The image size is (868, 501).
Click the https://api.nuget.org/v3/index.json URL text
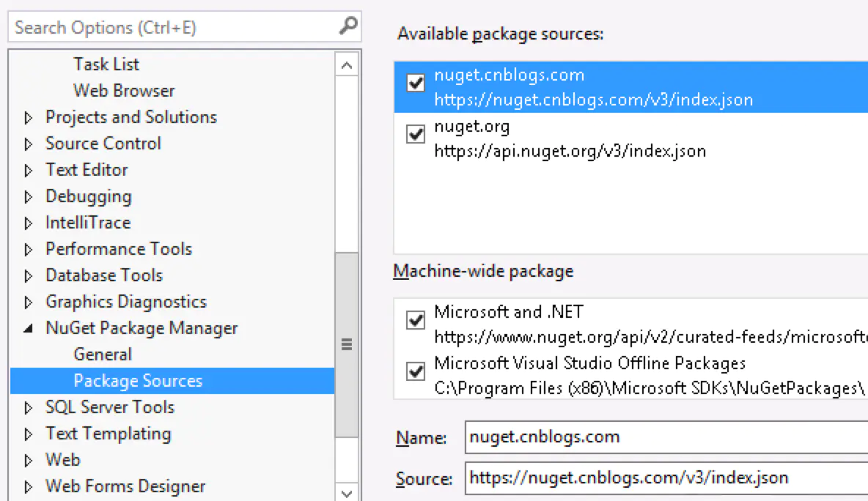tap(570, 152)
